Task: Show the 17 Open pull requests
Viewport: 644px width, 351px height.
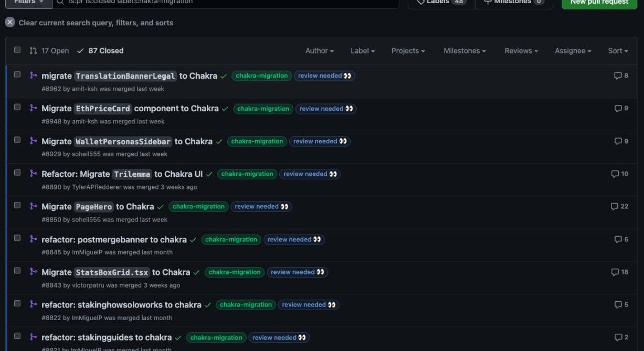Action: point(49,51)
